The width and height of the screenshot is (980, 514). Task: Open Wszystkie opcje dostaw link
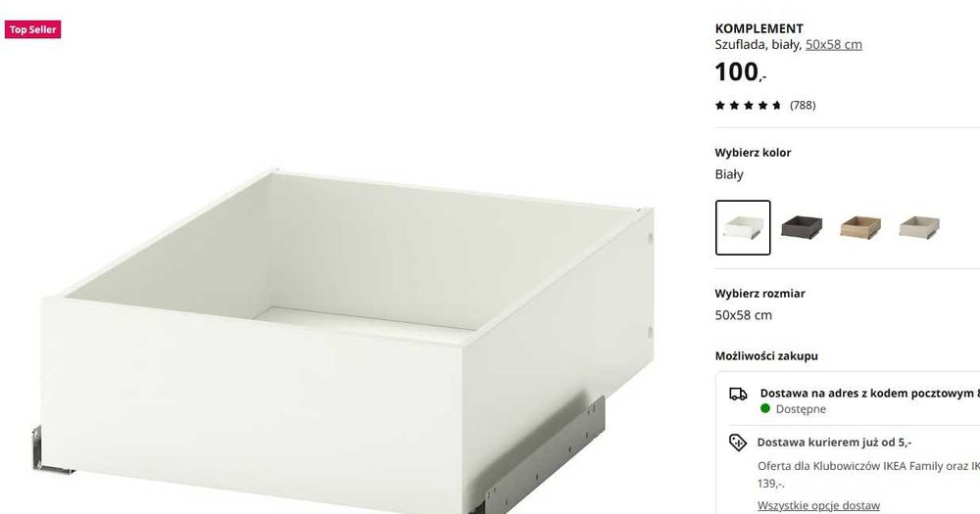(x=818, y=505)
